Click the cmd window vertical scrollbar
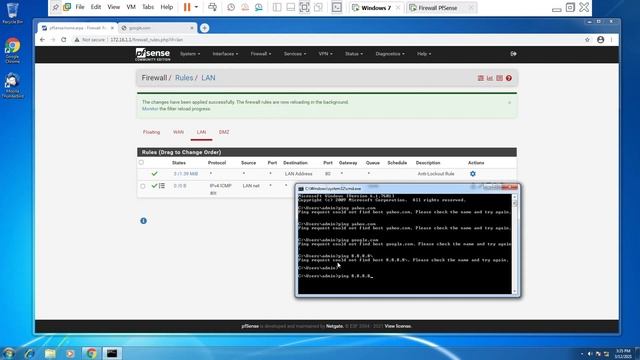The image size is (640, 360). coord(515,244)
